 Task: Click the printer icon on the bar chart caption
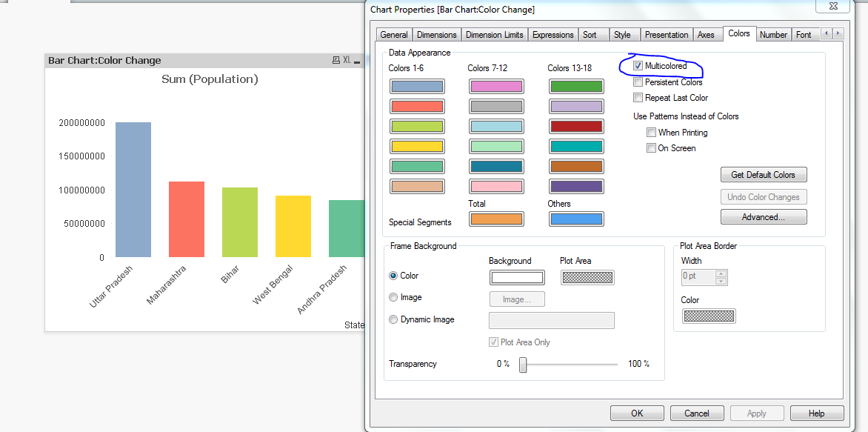click(337, 60)
